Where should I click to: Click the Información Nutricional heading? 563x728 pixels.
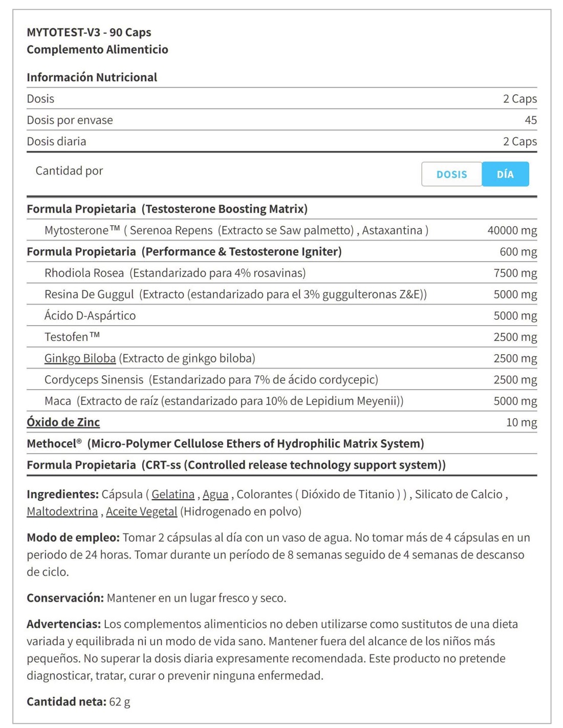coord(92,77)
